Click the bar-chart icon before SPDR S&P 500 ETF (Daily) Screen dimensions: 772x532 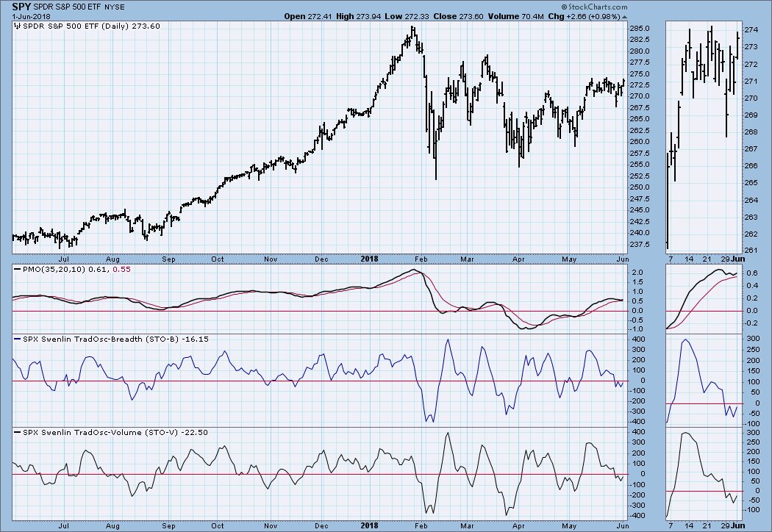click(17, 26)
